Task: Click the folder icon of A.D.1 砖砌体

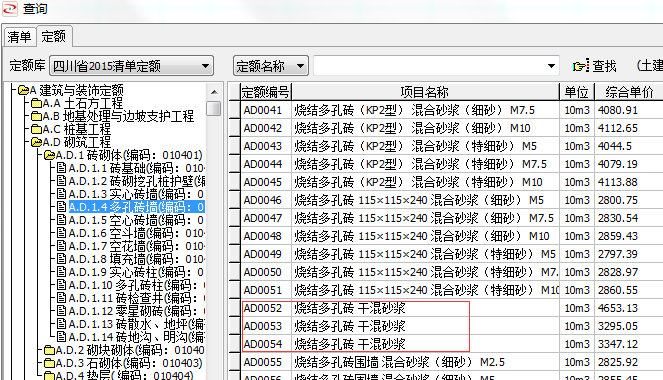Action: 49,155
